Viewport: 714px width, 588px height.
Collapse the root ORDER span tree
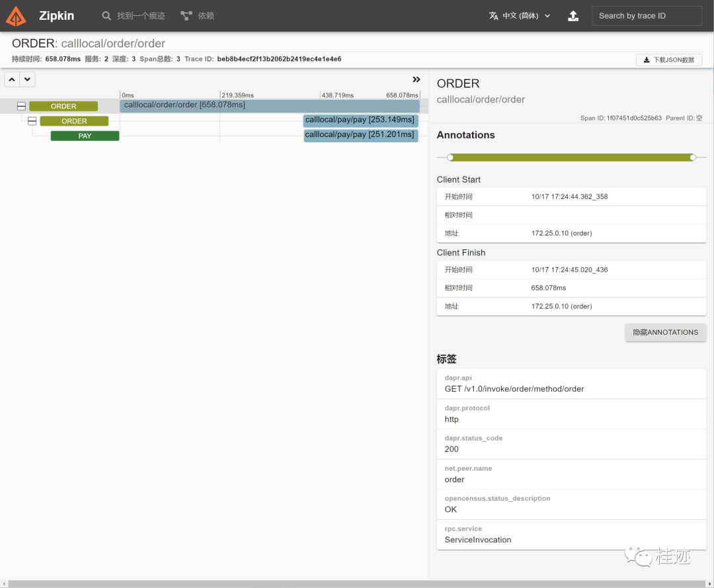click(21, 106)
